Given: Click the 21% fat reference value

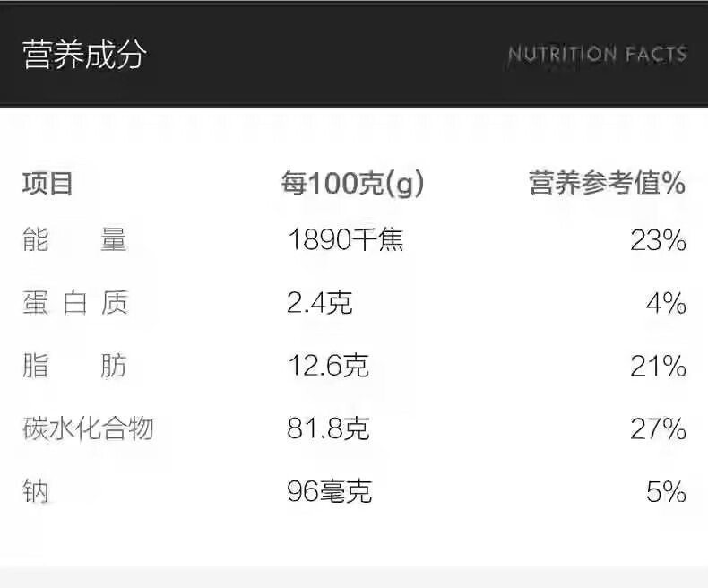Looking at the screenshot, I should pos(658,366).
